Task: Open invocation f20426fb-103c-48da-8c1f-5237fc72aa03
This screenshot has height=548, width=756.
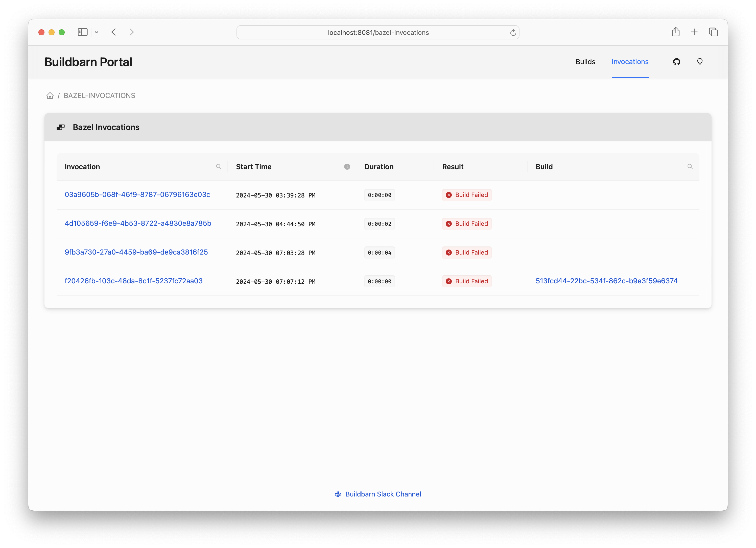Action: click(x=134, y=281)
